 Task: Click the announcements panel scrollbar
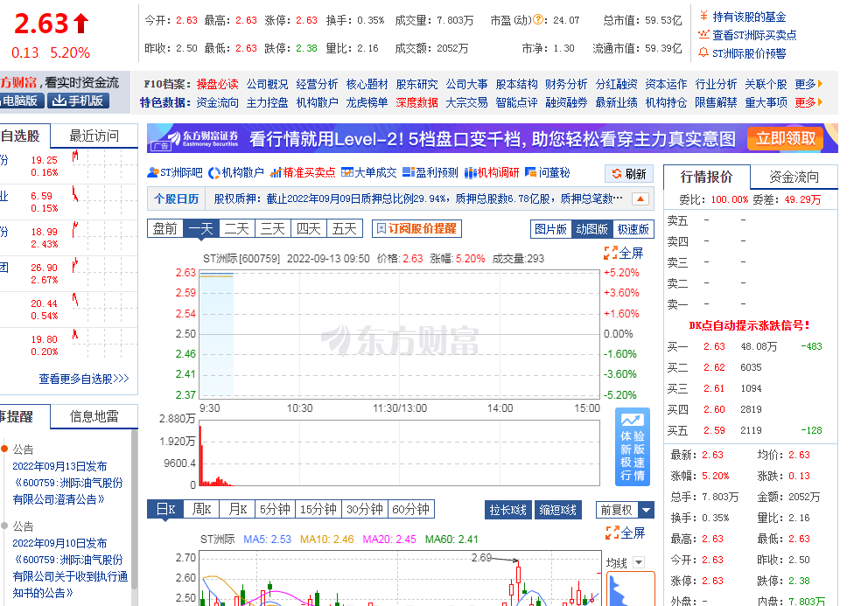[x=134, y=509]
